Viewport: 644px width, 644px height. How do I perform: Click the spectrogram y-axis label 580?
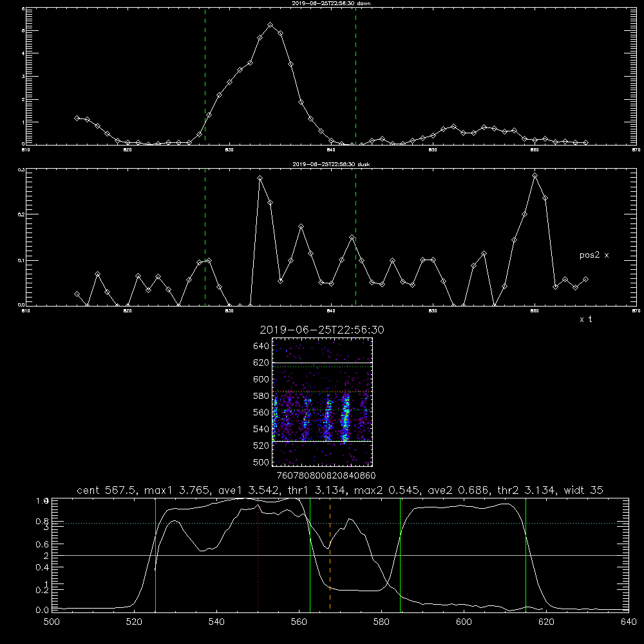point(261,396)
